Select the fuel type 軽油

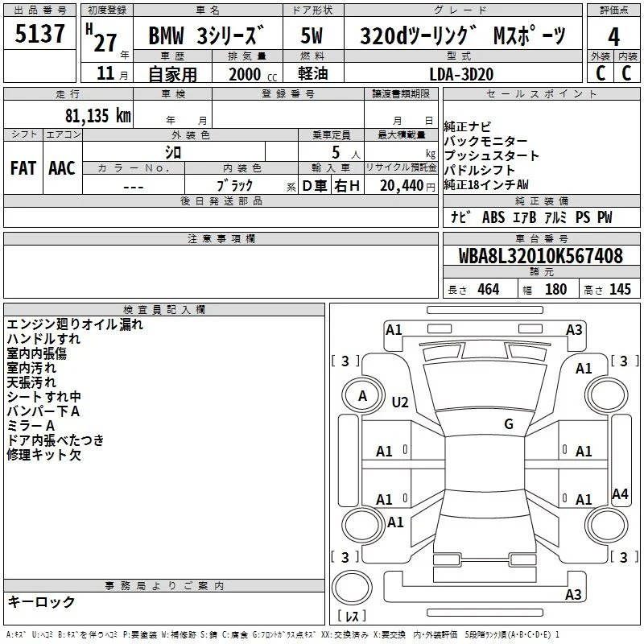click(313, 73)
